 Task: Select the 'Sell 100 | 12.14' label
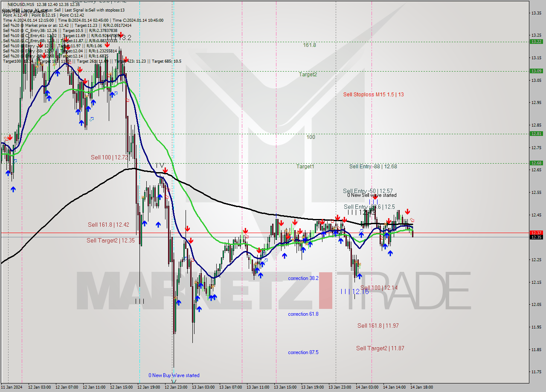pos(379,288)
